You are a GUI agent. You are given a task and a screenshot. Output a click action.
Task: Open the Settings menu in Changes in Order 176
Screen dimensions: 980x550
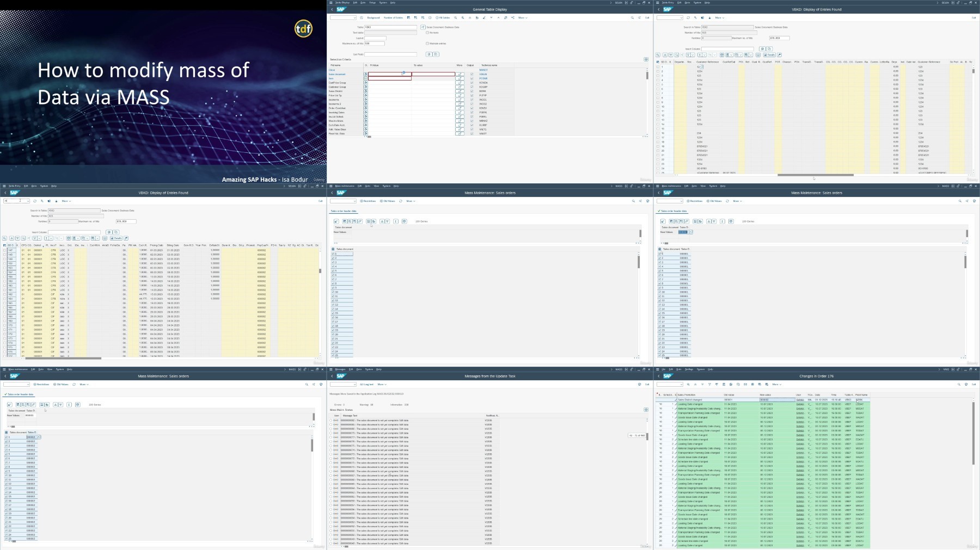689,369
